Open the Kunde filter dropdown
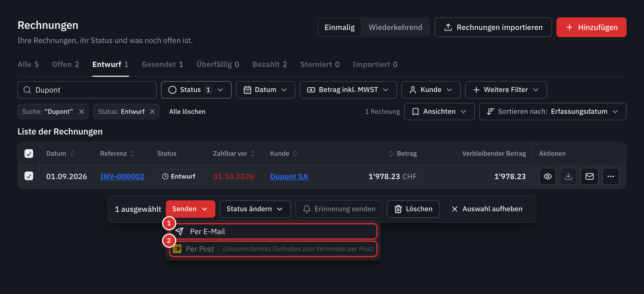The height and width of the screenshot is (294, 644). (x=431, y=90)
